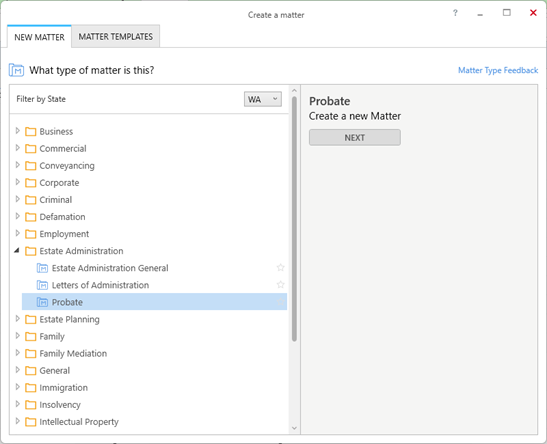Click the Conveyancing folder icon
547x444 pixels.
(31, 166)
